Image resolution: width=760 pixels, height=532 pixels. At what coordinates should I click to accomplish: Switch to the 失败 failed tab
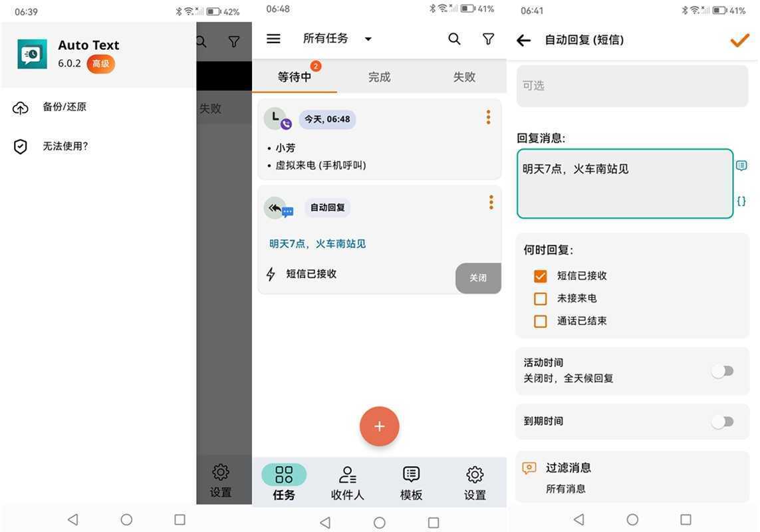click(x=463, y=76)
